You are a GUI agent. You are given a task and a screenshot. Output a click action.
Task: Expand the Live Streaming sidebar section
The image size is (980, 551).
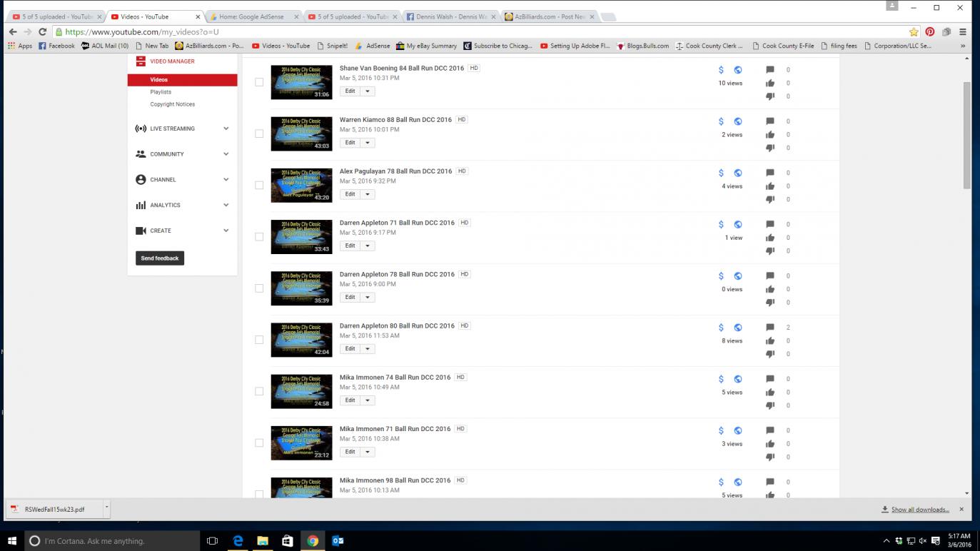(x=226, y=129)
